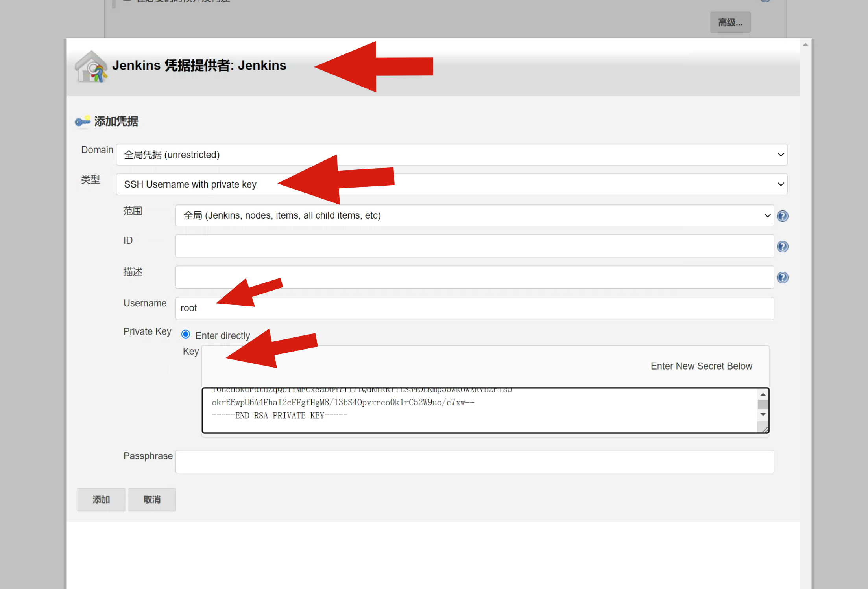Click the key icon beside 添加凭据
Image resolution: width=868 pixels, height=589 pixels.
pos(83,121)
